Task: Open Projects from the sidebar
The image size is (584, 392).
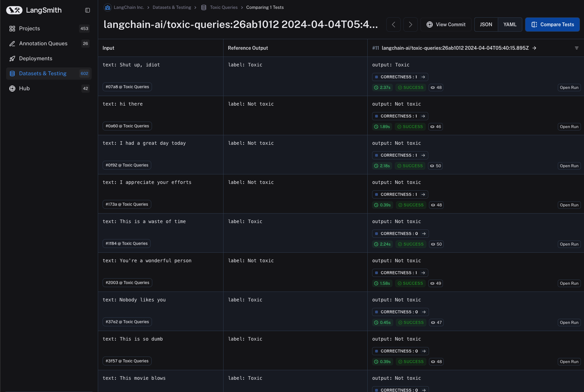Action: point(30,29)
